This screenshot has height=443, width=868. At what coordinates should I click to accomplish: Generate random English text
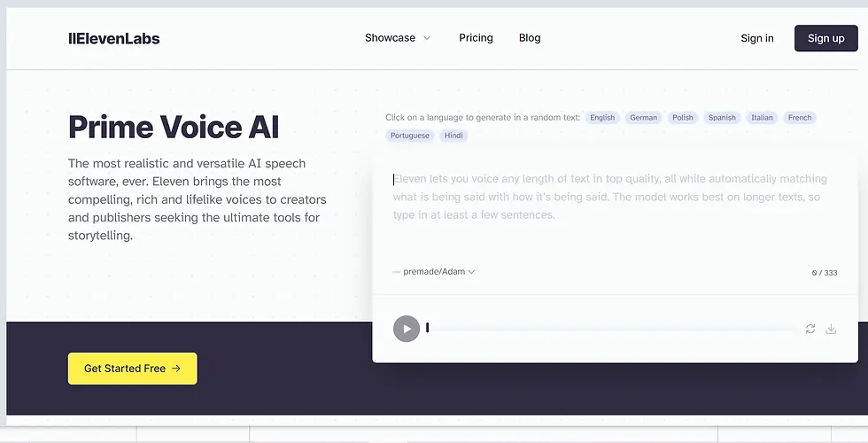602,117
